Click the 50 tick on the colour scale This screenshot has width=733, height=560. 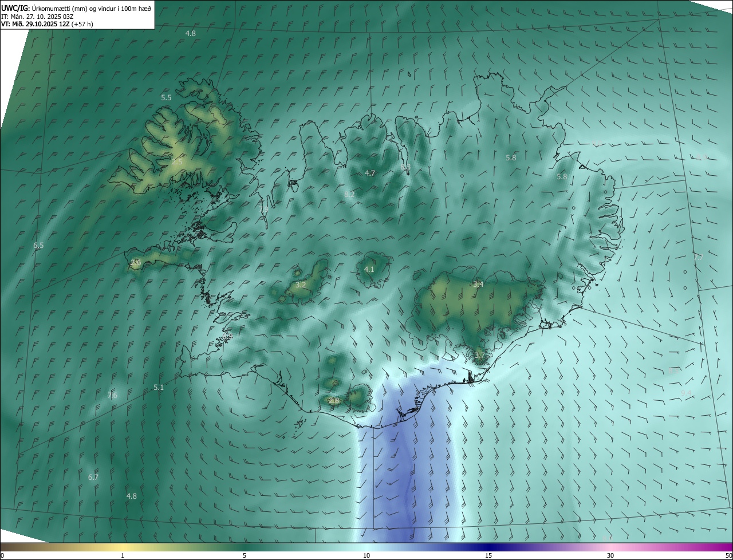pyautogui.click(x=728, y=555)
